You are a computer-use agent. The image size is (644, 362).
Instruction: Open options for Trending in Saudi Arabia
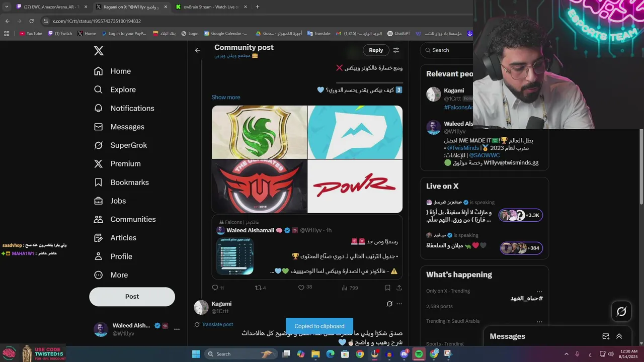point(539,321)
